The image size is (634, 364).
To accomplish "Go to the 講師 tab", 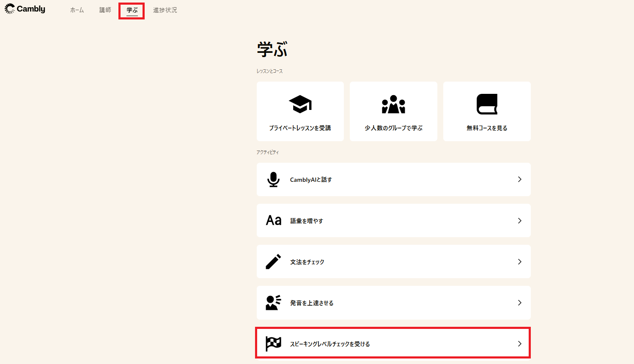I will pyautogui.click(x=105, y=10).
